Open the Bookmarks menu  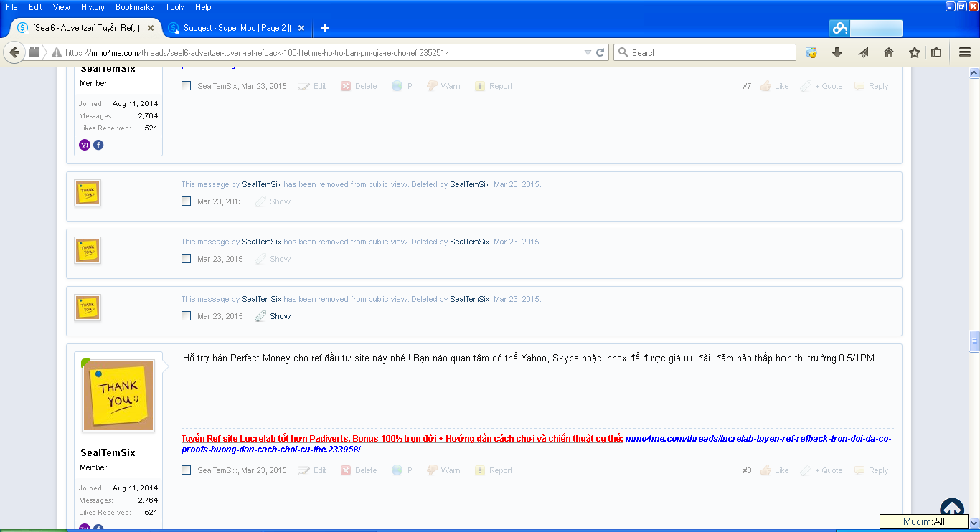pos(134,7)
